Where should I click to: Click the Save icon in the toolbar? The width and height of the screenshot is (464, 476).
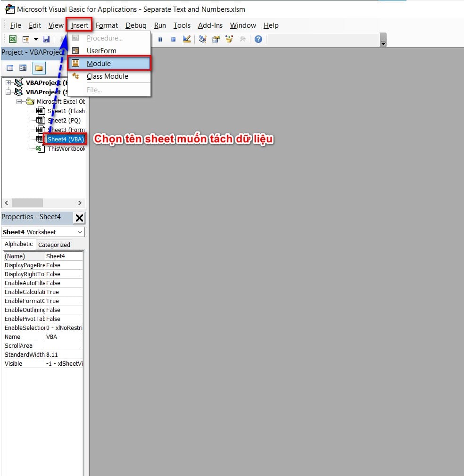click(46, 39)
